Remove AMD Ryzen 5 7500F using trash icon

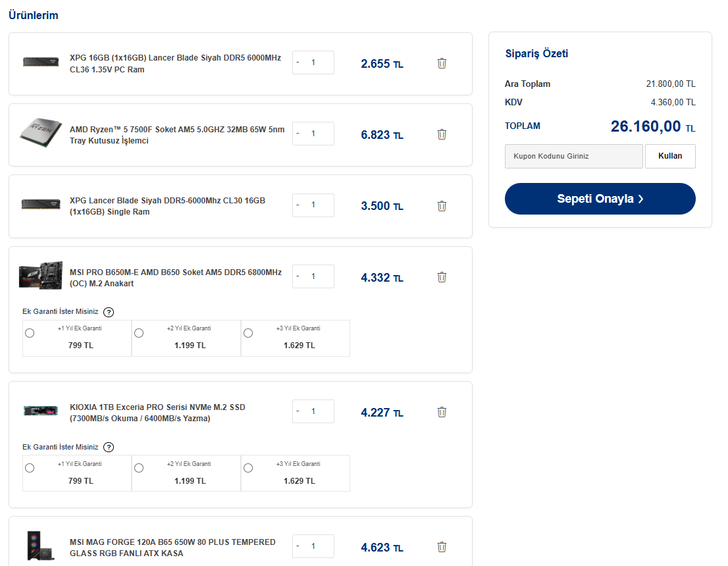tap(442, 134)
